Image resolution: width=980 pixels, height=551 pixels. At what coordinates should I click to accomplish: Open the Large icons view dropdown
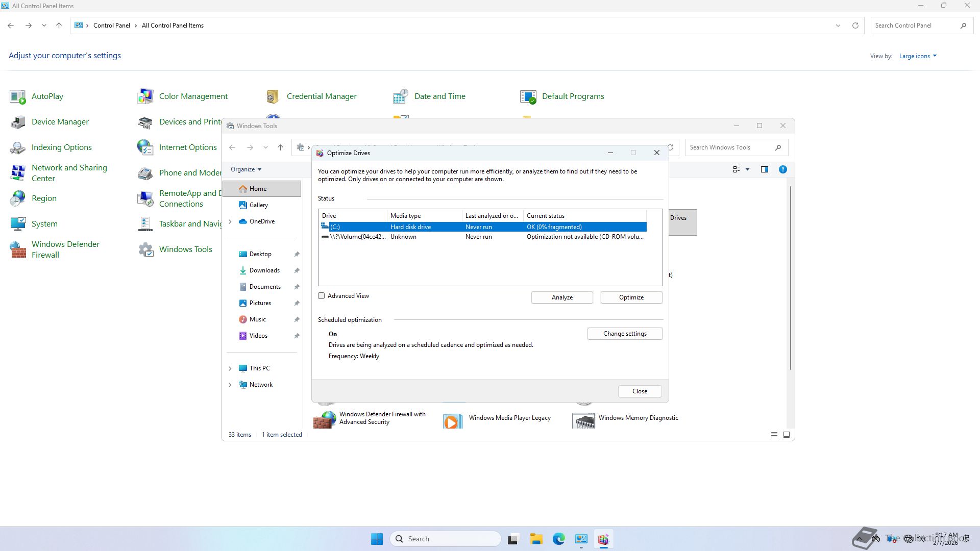click(x=918, y=56)
